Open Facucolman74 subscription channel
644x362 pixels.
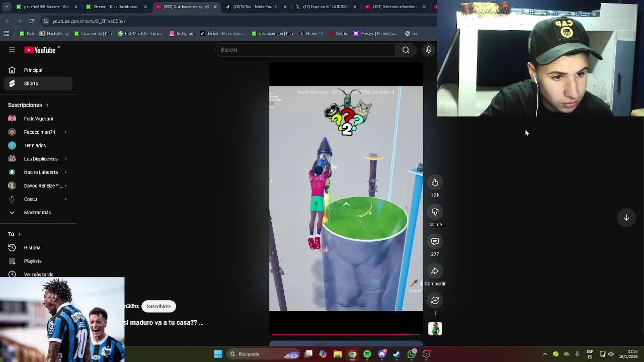coord(38,132)
